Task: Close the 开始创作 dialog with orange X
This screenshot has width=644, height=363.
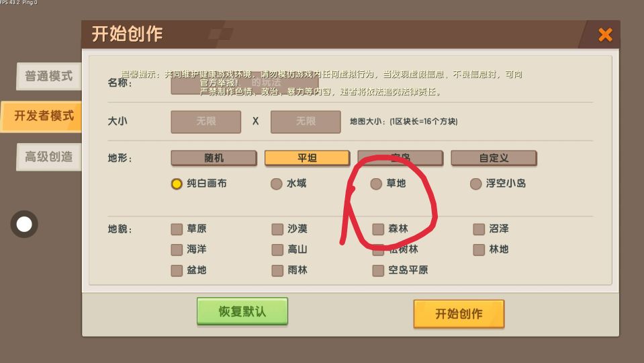Action: (x=605, y=34)
